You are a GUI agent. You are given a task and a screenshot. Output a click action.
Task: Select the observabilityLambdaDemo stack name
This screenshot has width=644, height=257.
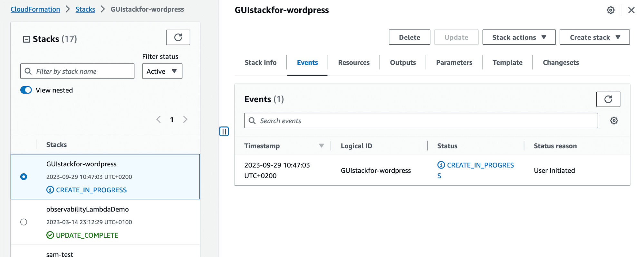tap(88, 209)
